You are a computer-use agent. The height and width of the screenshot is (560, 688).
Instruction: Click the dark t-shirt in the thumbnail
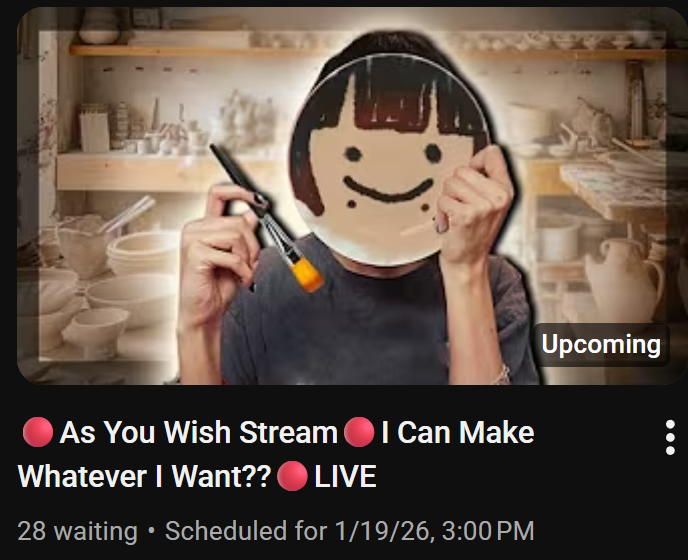click(377, 323)
